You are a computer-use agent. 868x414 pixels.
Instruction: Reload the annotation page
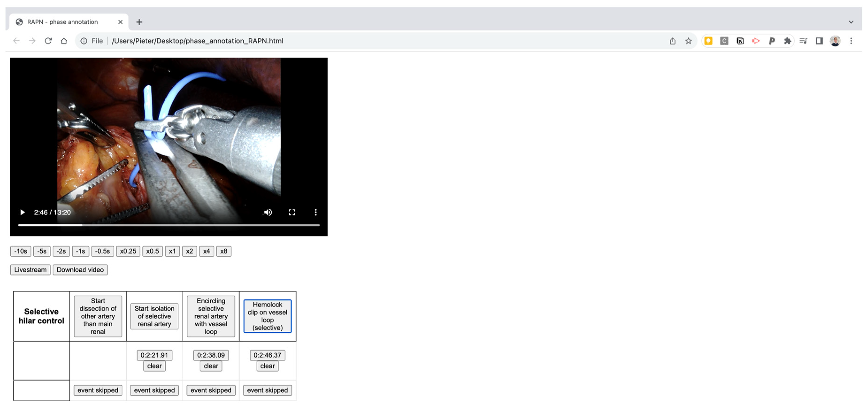(48, 40)
